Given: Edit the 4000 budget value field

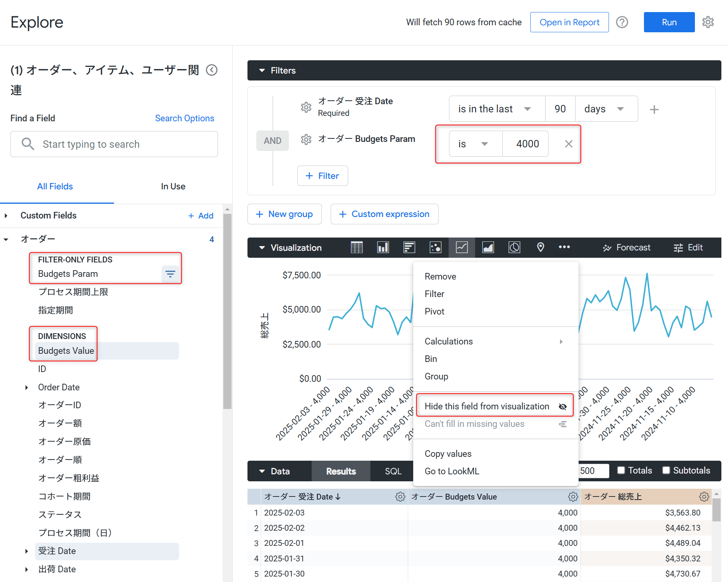Looking at the screenshot, I should (x=526, y=144).
